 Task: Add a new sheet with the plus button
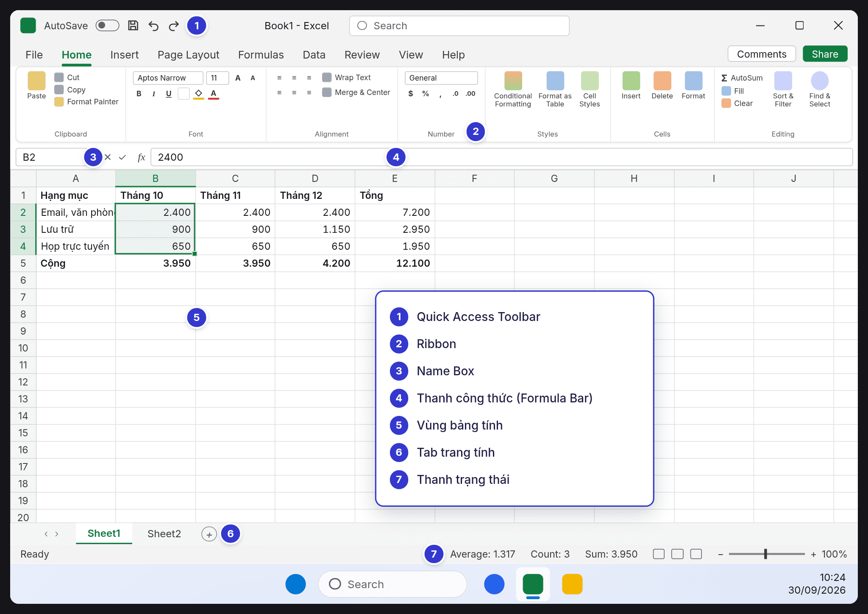(209, 534)
